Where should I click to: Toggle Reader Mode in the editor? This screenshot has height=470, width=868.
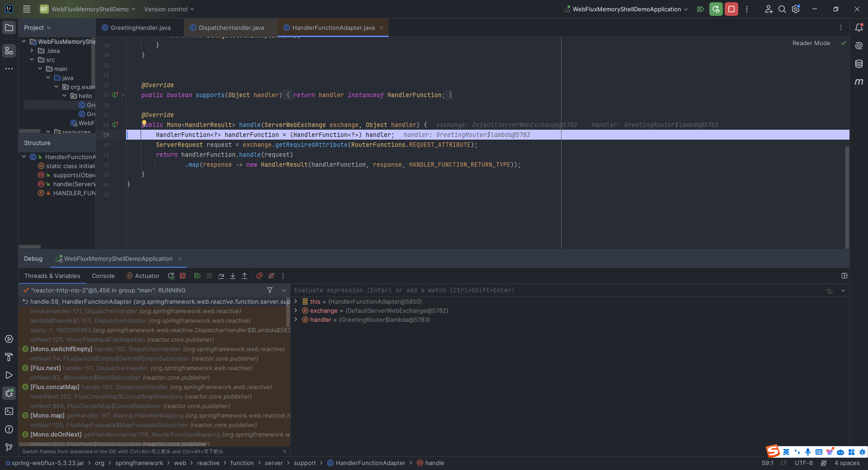[811, 43]
